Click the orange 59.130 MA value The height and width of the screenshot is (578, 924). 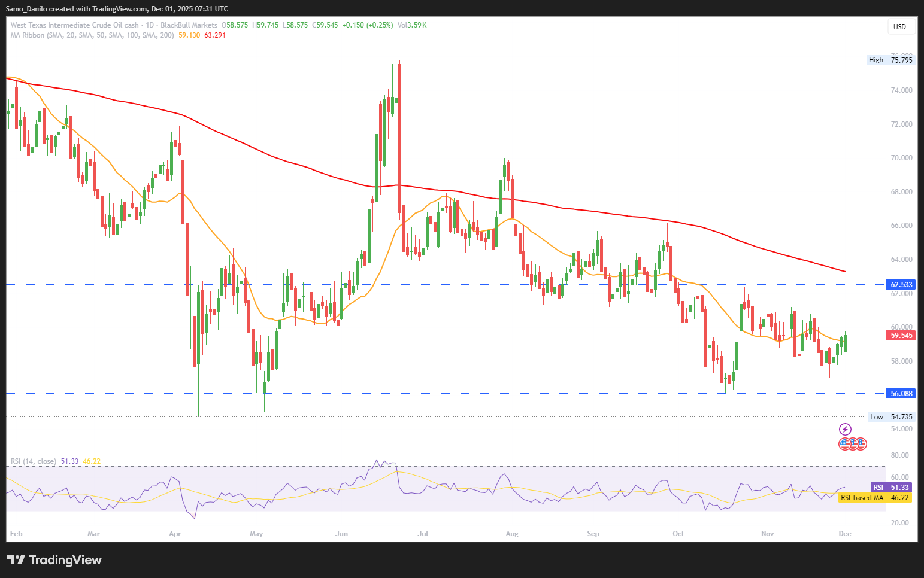click(x=189, y=35)
